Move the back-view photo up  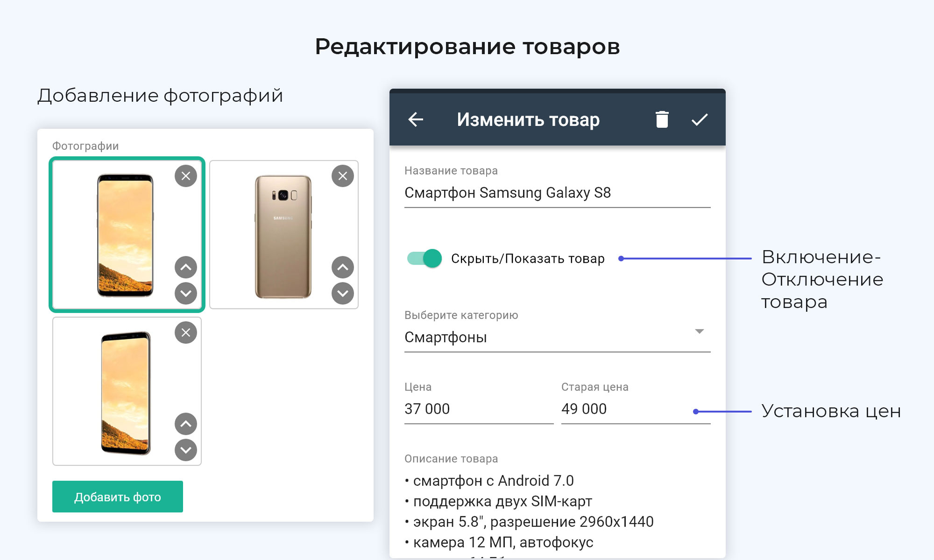pyautogui.click(x=343, y=267)
